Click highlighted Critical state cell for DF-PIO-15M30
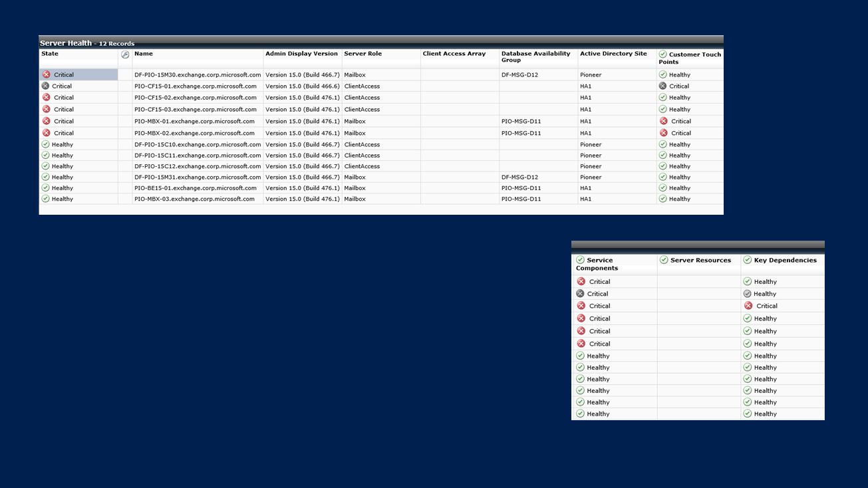The width and height of the screenshot is (868, 488). coord(78,74)
